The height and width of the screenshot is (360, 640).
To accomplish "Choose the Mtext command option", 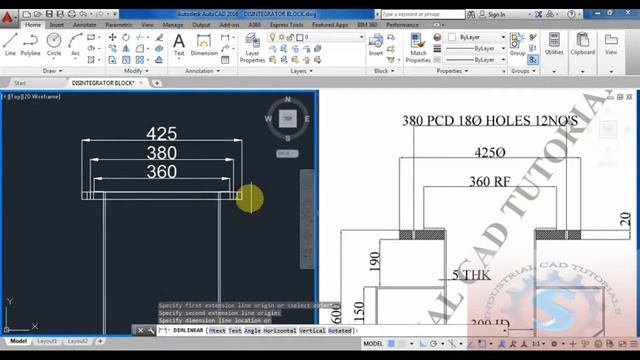I will point(217,331).
